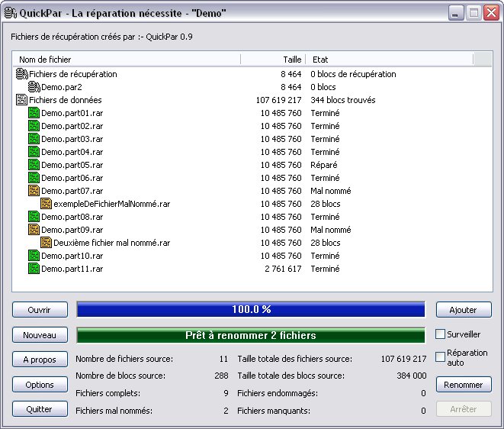The image size is (504, 429).
Task: Click the 344 blocs trouvés status
Action: click(x=342, y=100)
